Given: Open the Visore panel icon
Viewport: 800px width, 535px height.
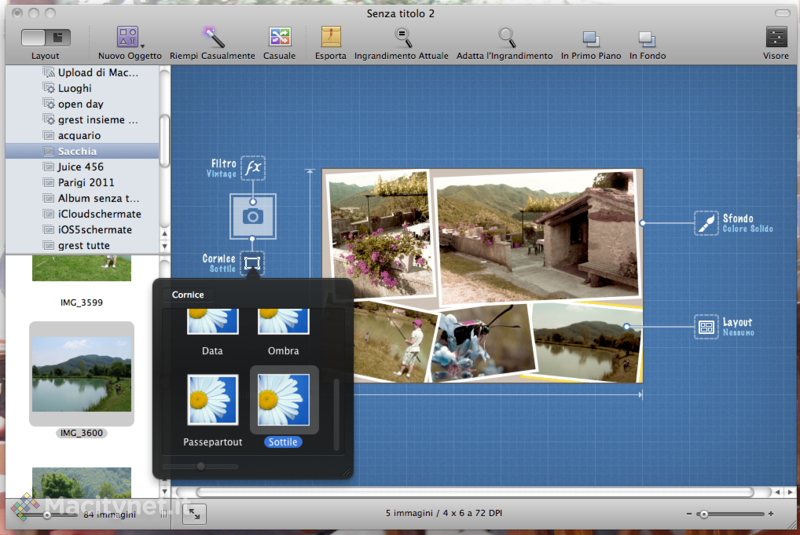Looking at the screenshot, I should coord(776,37).
